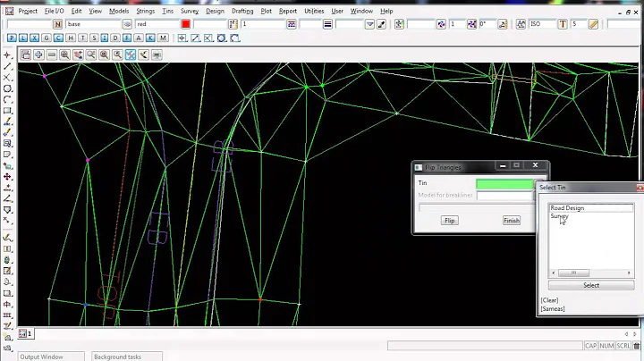Screen dimensions: 644x361
Task: Select the four-arrow move tool in left toolbar
Action: pos(7,177)
